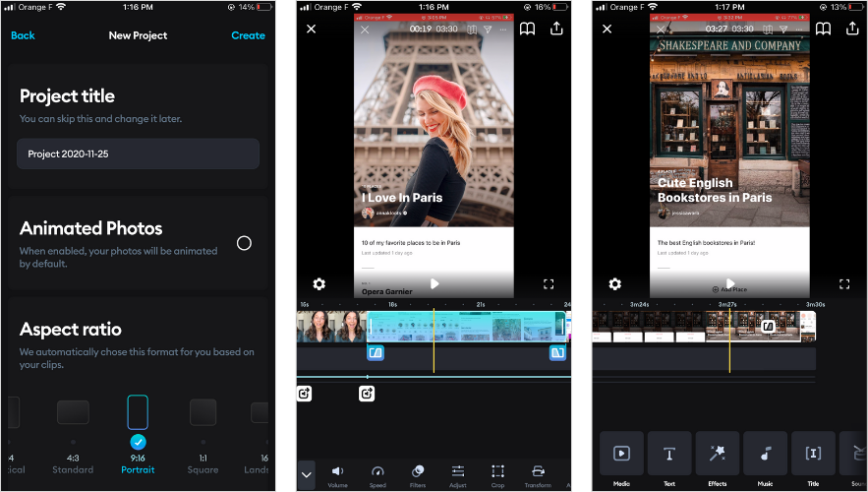Click the yellow playhead in the I Love In Paris timeline
Screen dimensions: 868x492
tap(434, 339)
